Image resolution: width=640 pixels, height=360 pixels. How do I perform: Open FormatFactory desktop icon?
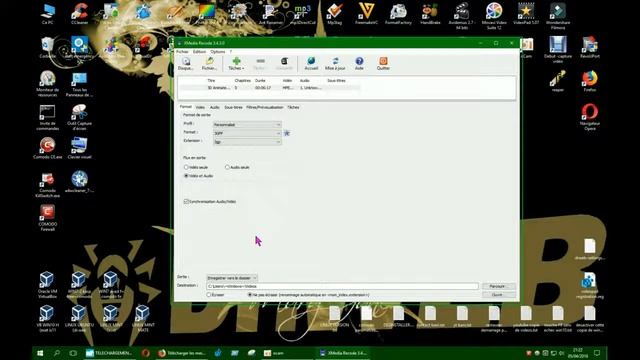coord(398,14)
